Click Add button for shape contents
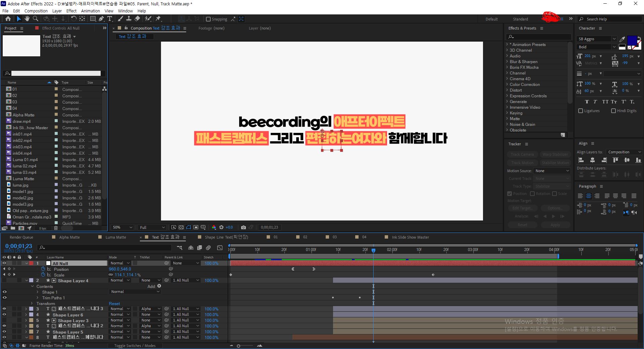644x349 pixels. pos(159,286)
